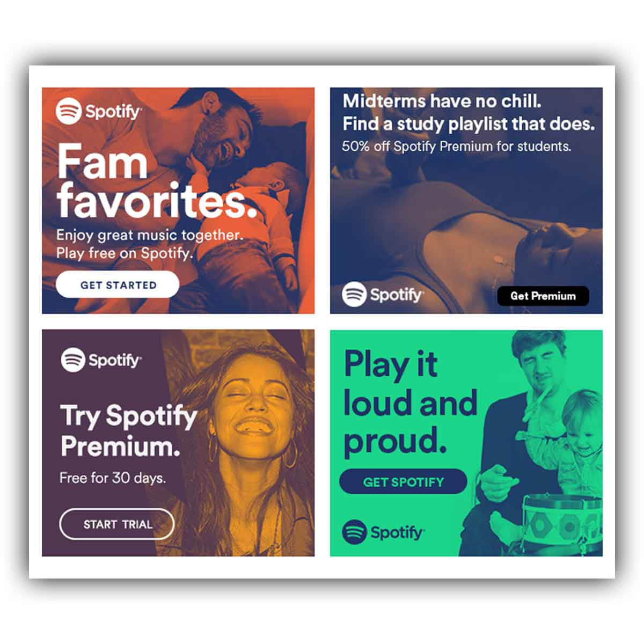Image resolution: width=644 pixels, height=644 pixels.
Task: Click the START TRIAL button
Action: point(117,524)
